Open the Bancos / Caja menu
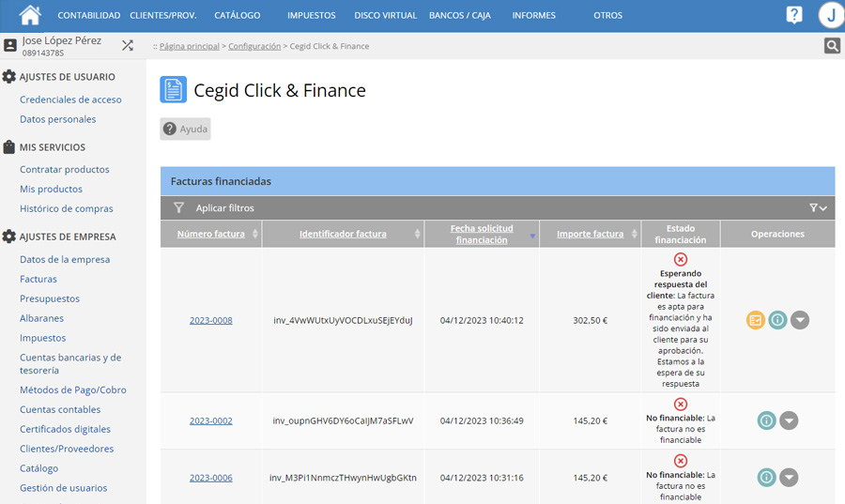The image size is (845, 504). coord(460,16)
